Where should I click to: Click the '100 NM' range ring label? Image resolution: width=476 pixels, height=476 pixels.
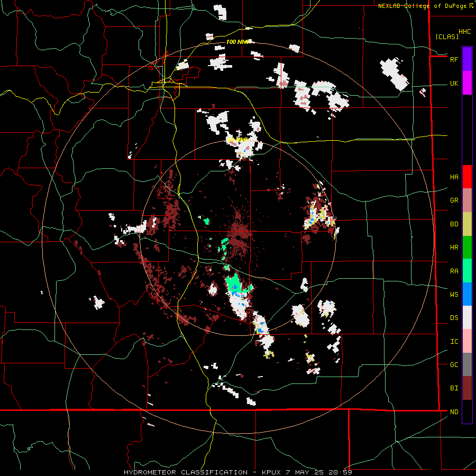click(x=237, y=42)
